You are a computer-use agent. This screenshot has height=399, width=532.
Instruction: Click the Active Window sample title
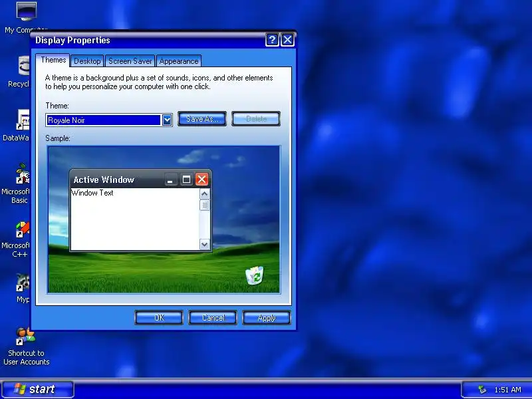[104, 180]
